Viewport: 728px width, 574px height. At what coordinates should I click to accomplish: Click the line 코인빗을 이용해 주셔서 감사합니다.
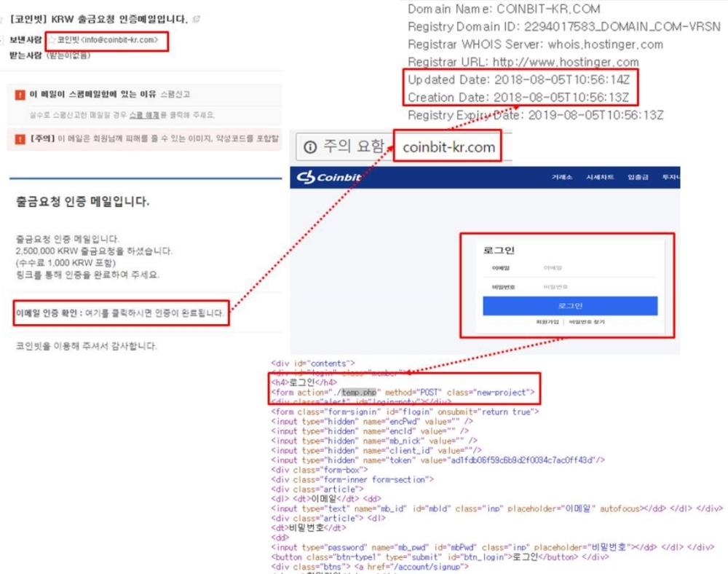tap(87, 346)
